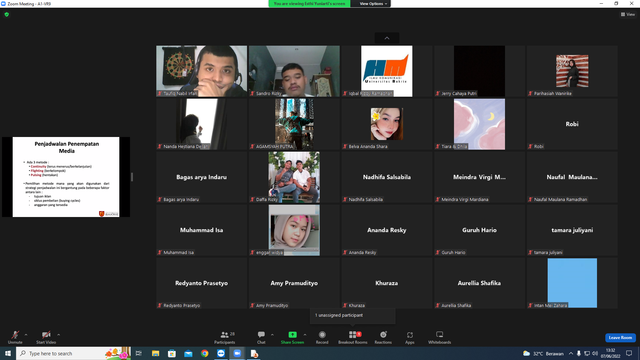Select Redyanto Prasetyo's tile

(202, 283)
